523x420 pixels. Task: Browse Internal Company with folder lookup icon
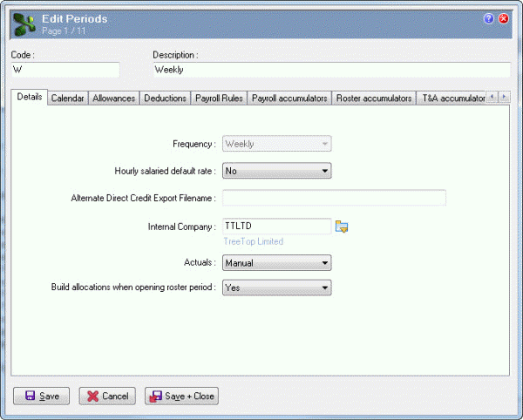coord(342,227)
